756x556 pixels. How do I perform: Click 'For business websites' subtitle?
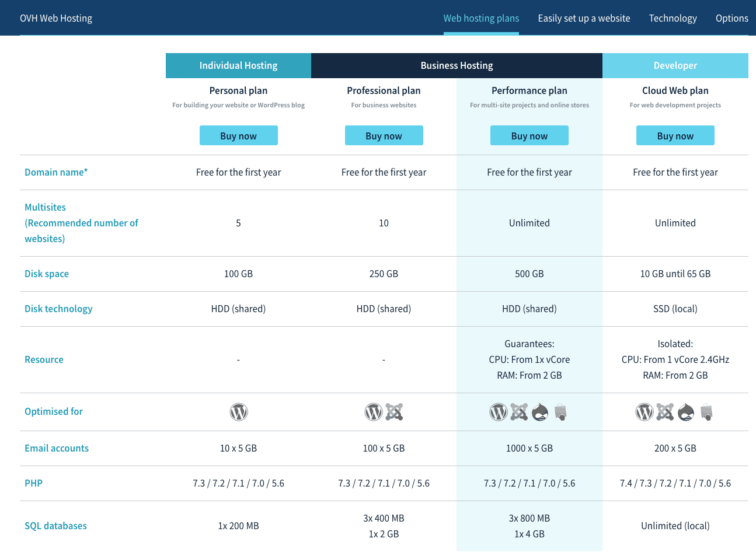coord(384,105)
